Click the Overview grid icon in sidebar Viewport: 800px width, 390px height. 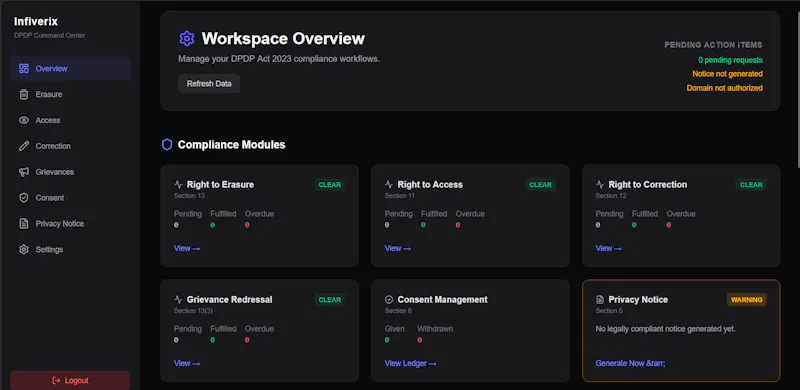(23, 68)
